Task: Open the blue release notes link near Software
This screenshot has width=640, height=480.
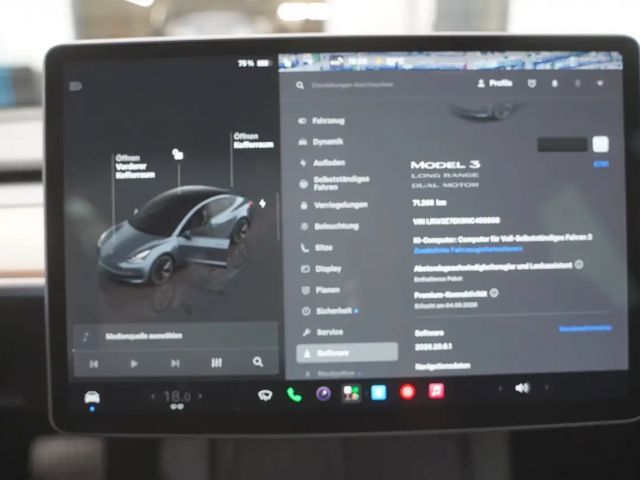Action: [x=584, y=329]
